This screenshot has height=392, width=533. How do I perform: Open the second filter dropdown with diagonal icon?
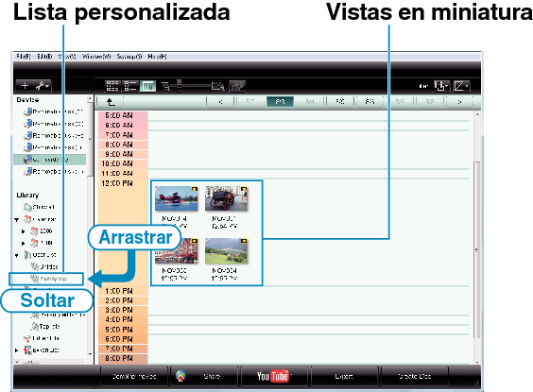click(x=461, y=86)
